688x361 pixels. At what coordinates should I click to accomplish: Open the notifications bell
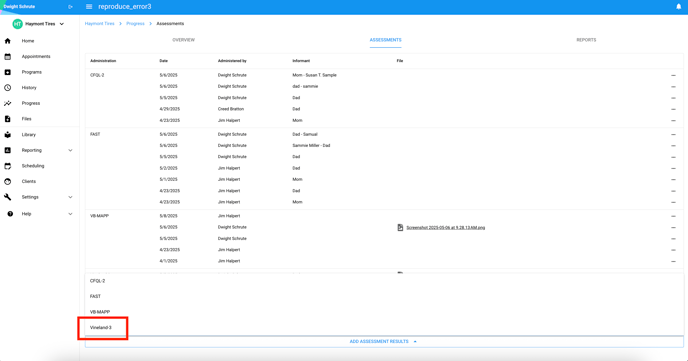[x=678, y=7]
